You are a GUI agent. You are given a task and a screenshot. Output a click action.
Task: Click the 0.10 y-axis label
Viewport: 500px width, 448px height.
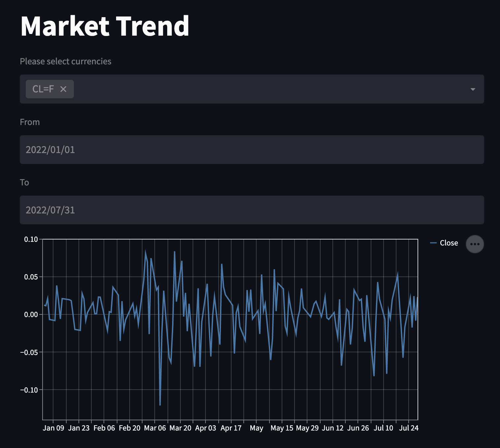click(31, 239)
